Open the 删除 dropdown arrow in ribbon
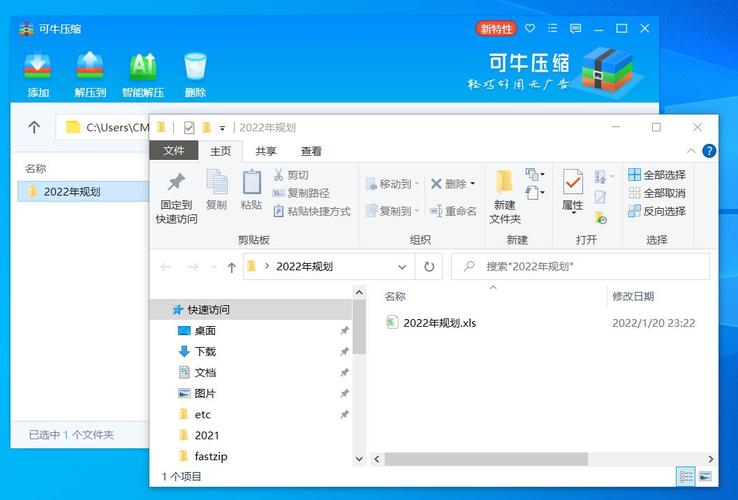The image size is (738, 500). (473, 184)
